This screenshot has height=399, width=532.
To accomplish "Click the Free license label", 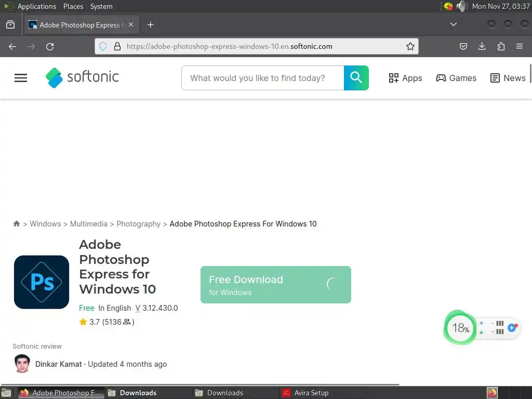I will [x=87, y=308].
